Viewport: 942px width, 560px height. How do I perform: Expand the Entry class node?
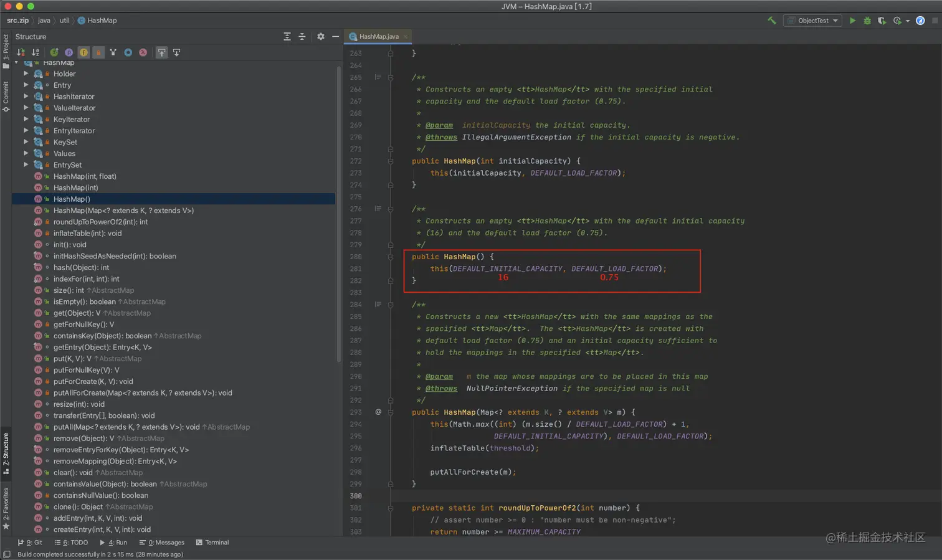[26, 85]
